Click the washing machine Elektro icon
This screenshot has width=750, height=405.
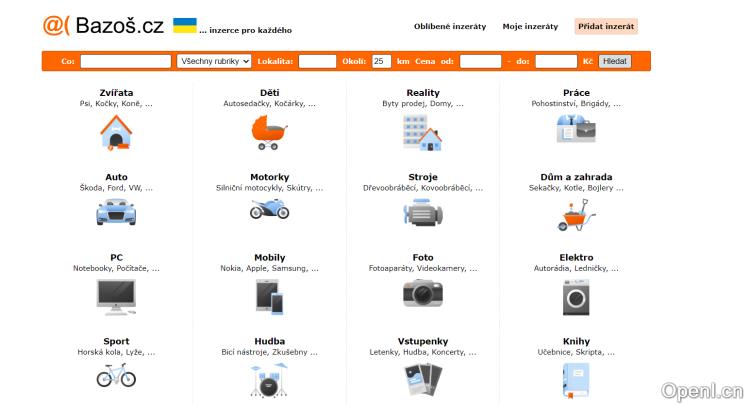pyautogui.click(x=576, y=296)
